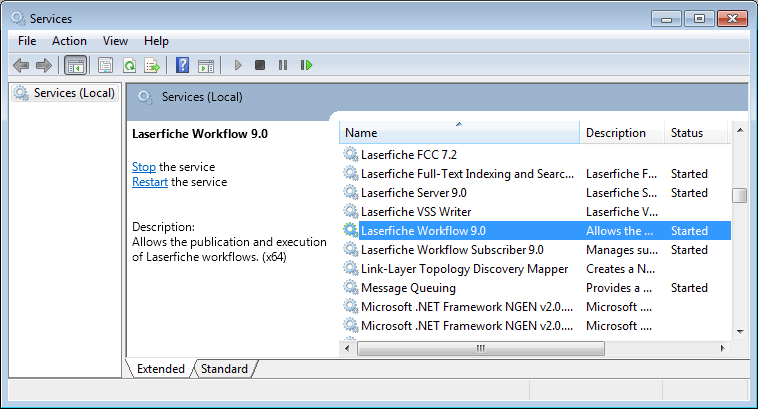Toggle Show/Hide Action Pane toolbar button
758x409 pixels.
click(x=205, y=65)
